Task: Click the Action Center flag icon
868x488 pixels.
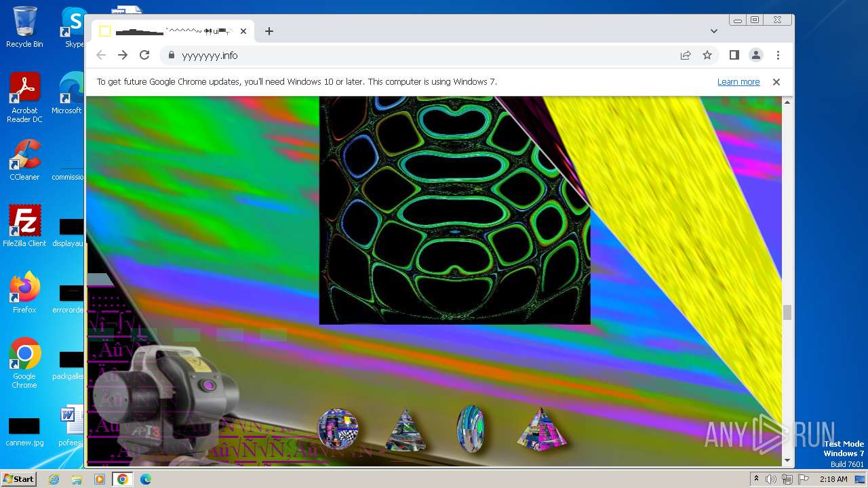Action: pyautogui.click(x=803, y=479)
